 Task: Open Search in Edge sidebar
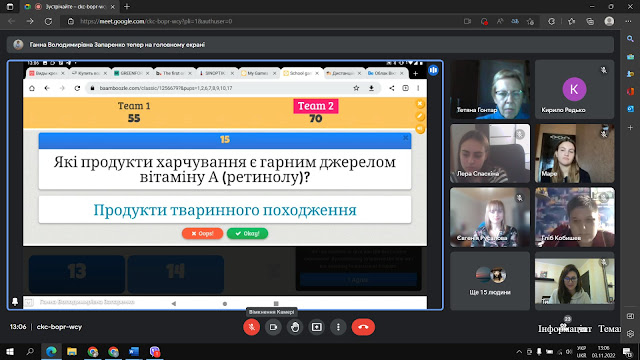pos(630,39)
